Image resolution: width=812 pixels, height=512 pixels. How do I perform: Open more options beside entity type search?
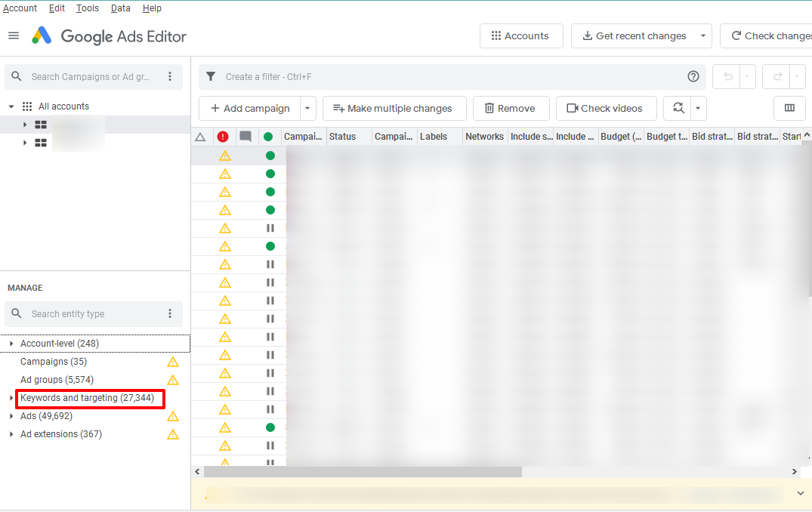(170, 313)
